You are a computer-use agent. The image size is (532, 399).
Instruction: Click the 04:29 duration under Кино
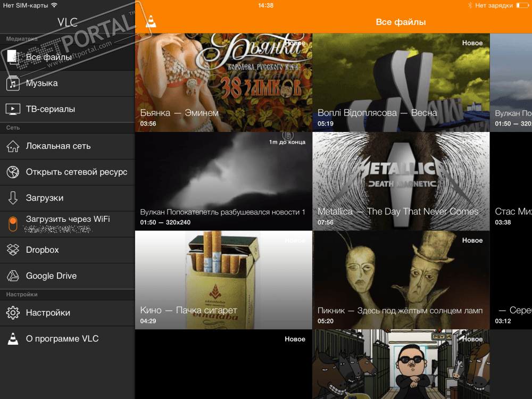[148, 321]
